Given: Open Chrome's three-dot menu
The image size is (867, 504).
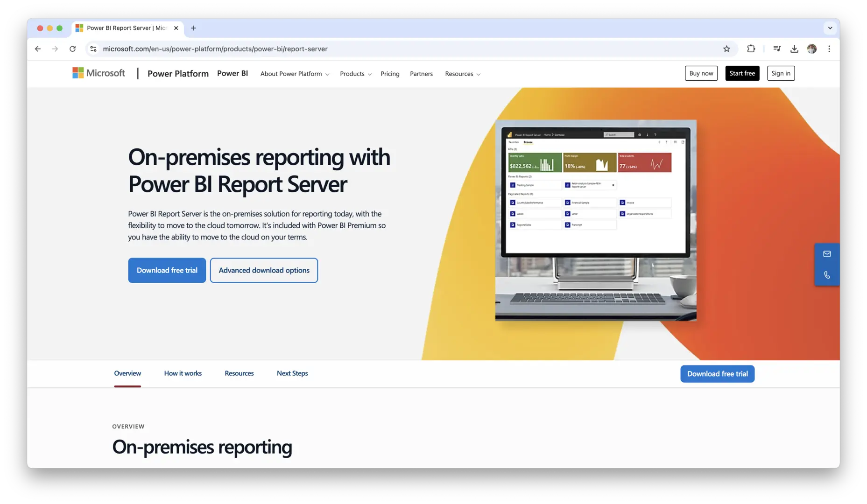Looking at the screenshot, I should click(x=829, y=49).
